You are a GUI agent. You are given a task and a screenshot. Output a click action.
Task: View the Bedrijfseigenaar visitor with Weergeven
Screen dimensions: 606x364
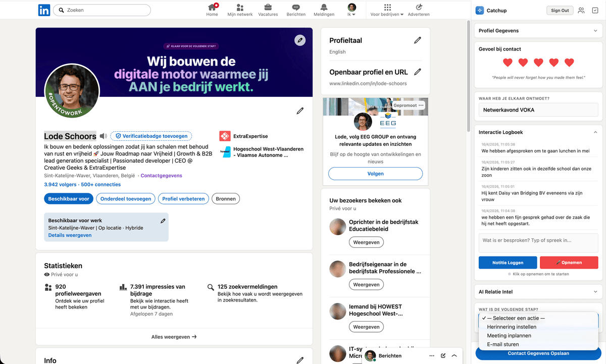(366, 285)
